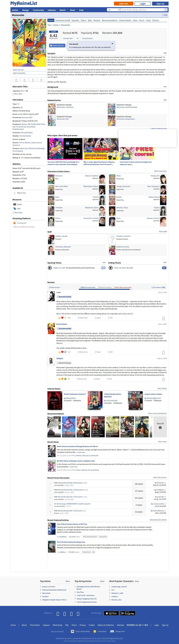Viewport: 179px width, 644px height.
Task: Click the Tokyo Otaku Mode icon
Action: (72, 631)
